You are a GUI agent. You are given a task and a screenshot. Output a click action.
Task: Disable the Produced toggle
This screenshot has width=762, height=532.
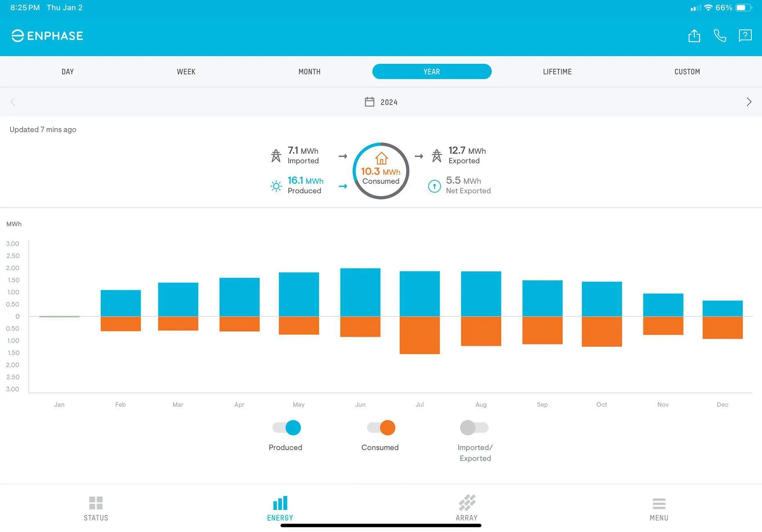coord(287,428)
